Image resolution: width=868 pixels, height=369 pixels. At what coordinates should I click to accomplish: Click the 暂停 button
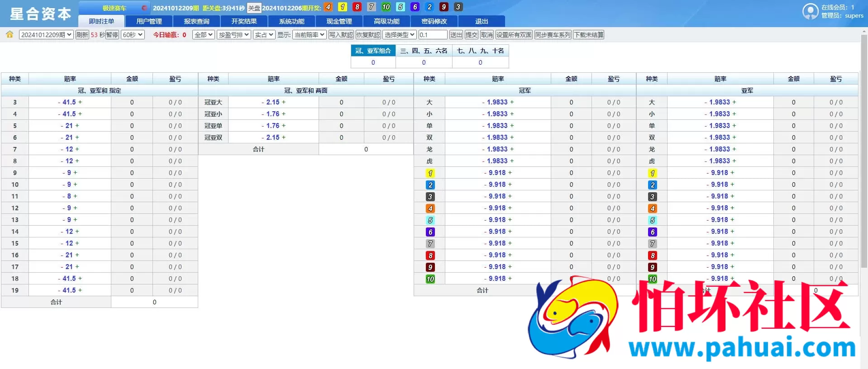pos(112,35)
